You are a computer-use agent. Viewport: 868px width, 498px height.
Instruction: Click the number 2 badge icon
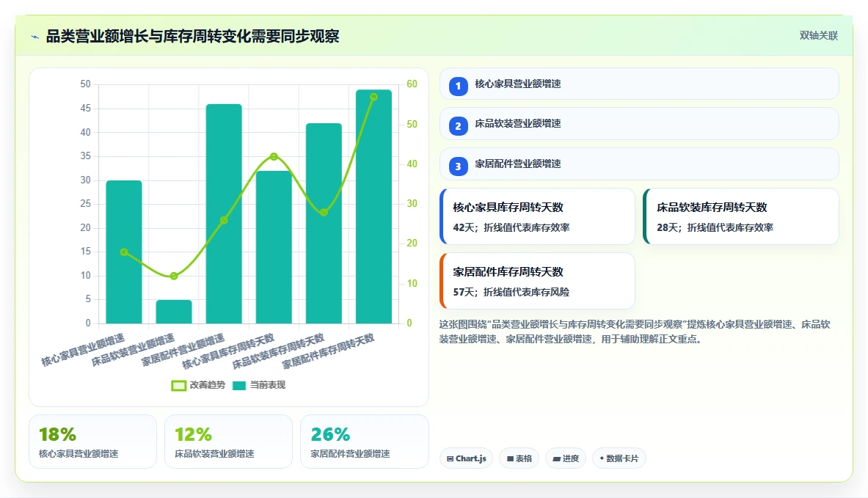pyautogui.click(x=458, y=126)
